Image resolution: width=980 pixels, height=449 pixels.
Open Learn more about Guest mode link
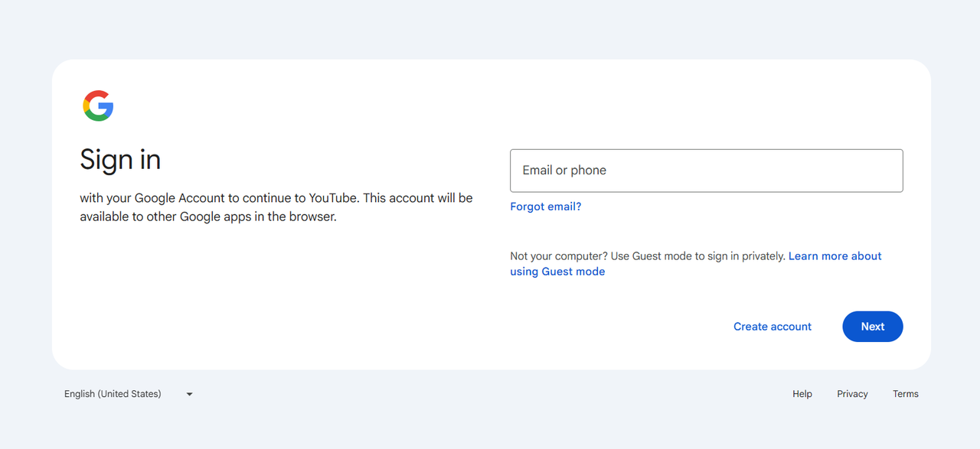[835, 256]
